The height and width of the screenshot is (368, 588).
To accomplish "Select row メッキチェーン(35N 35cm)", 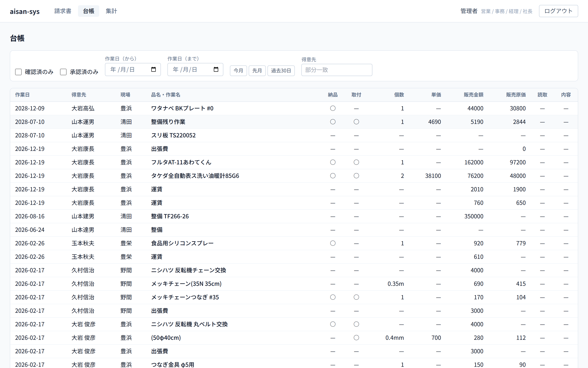I will [x=294, y=284].
